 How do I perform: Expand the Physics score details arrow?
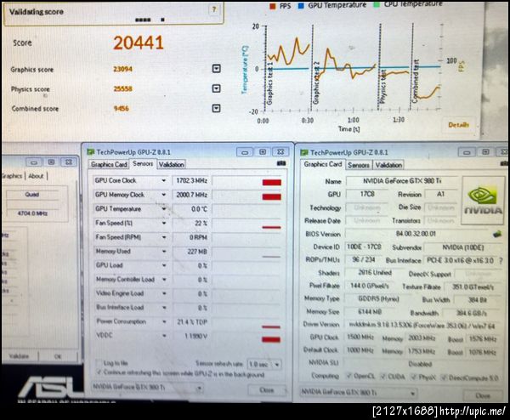216,88
